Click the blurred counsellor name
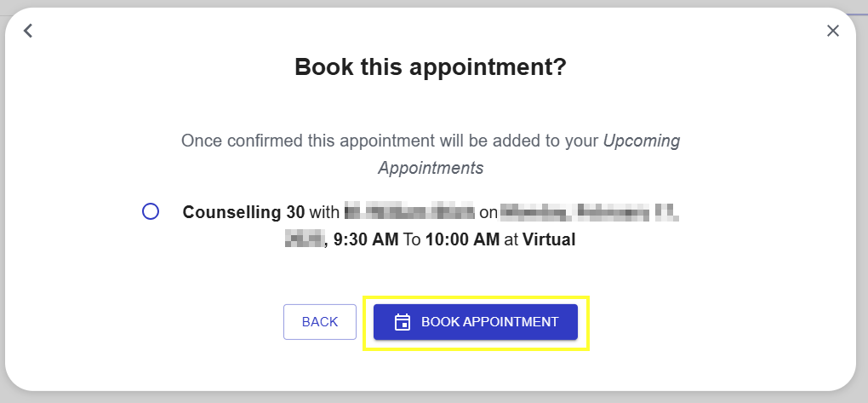This screenshot has height=403, width=868. point(409,212)
